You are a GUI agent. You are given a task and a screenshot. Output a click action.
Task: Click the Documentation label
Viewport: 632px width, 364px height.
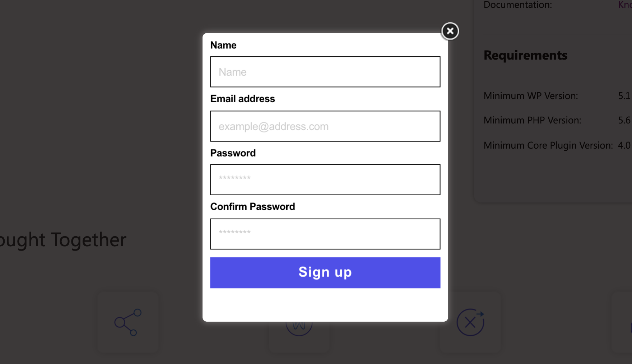pyautogui.click(x=517, y=5)
